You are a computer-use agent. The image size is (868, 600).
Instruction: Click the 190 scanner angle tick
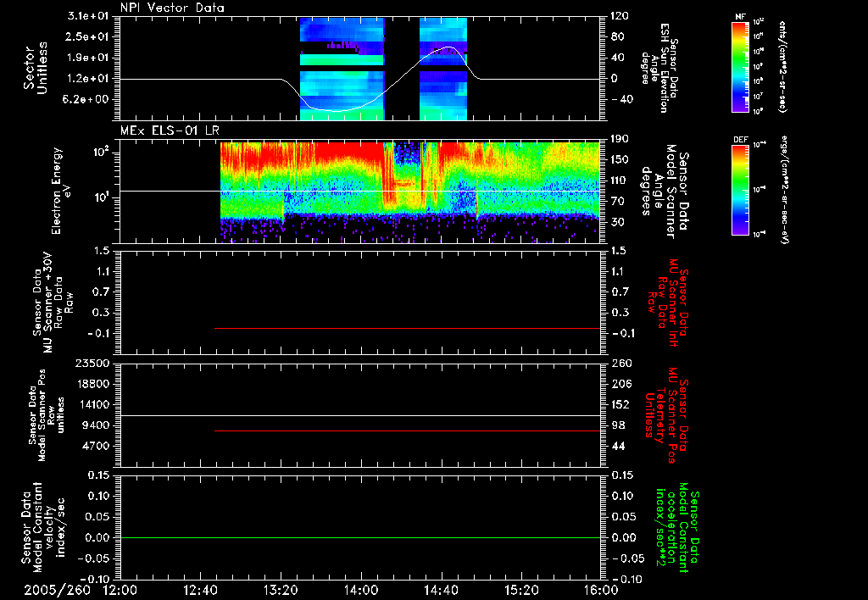pos(620,139)
